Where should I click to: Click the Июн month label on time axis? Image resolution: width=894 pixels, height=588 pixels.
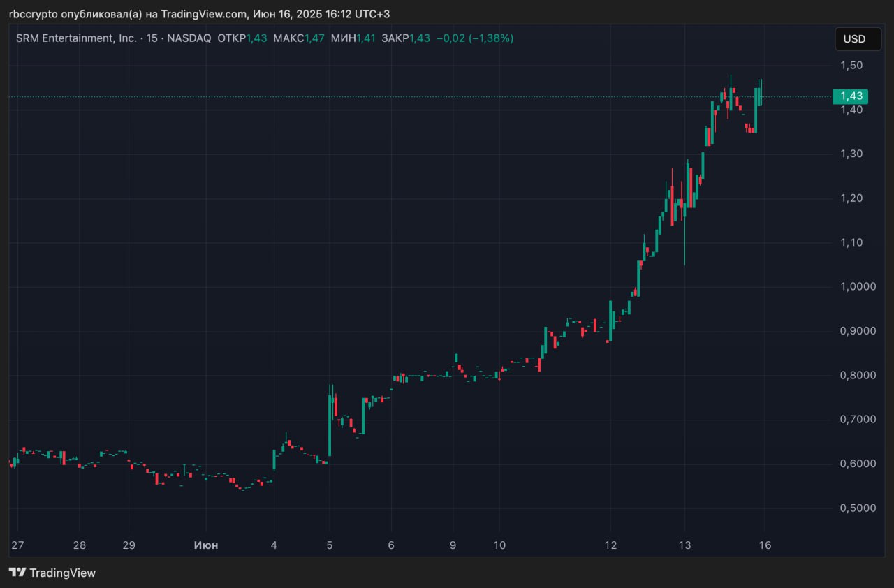point(206,545)
